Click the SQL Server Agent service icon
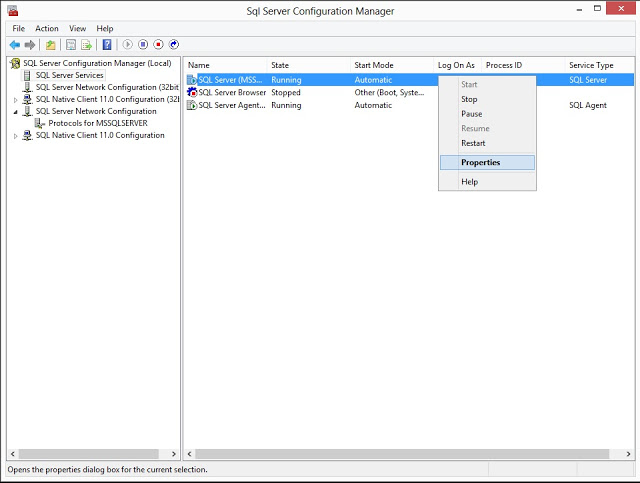Image resolution: width=640 pixels, height=483 pixels. coord(192,105)
